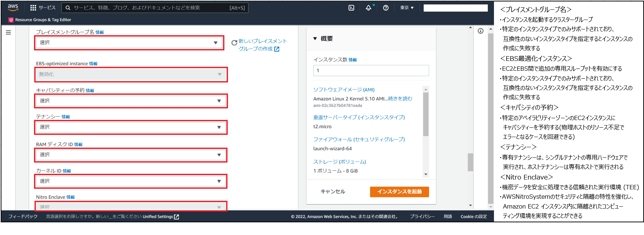Open the EBS-optimized instance dropdown
This screenshot has width=644, height=235.
pyautogui.click(x=130, y=74)
